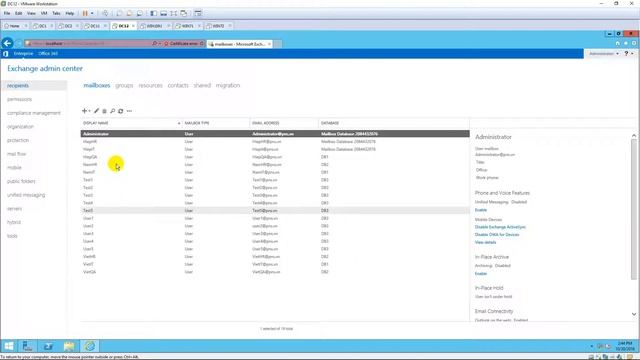Open permissions in left navigation
640x360 pixels.
click(x=19, y=99)
